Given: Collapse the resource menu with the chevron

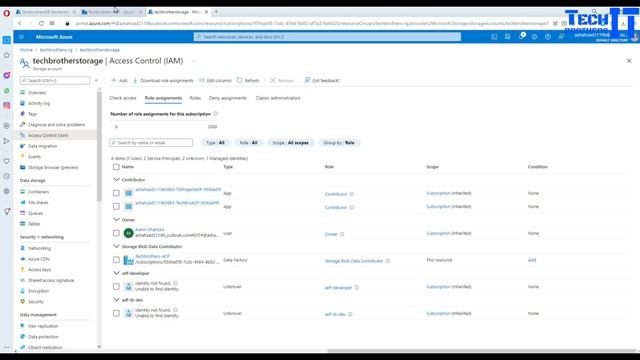Looking at the screenshot, I should pyautogui.click(x=96, y=80).
